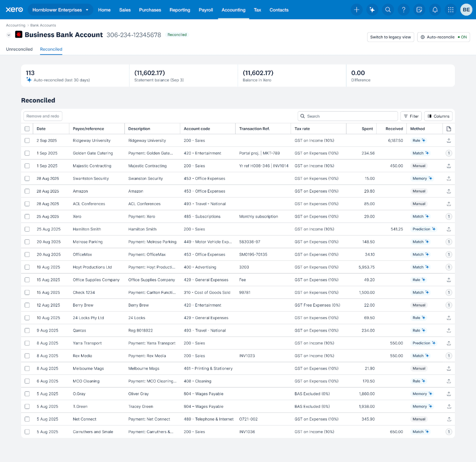
Task: Click Switch to legacy view
Action: pyautogui.click(x=390, y=37)
